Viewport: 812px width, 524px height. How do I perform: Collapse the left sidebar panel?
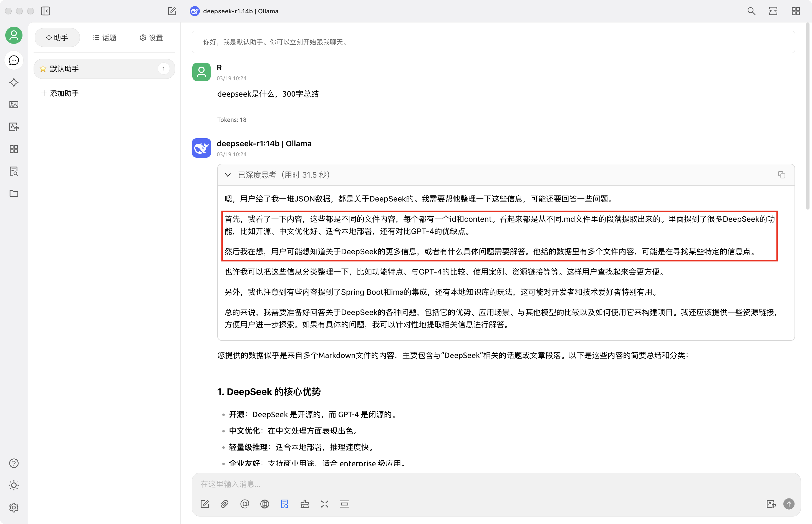45,11
